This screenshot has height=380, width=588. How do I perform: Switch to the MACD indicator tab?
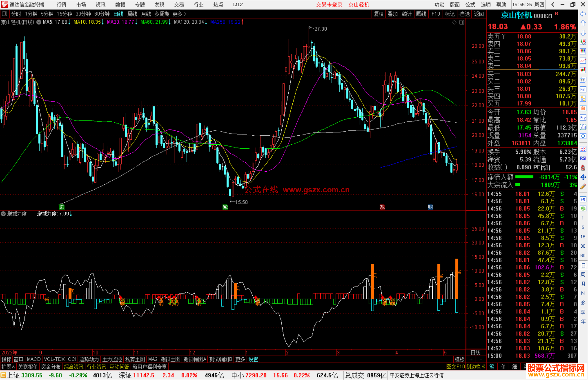click(33, 359)
